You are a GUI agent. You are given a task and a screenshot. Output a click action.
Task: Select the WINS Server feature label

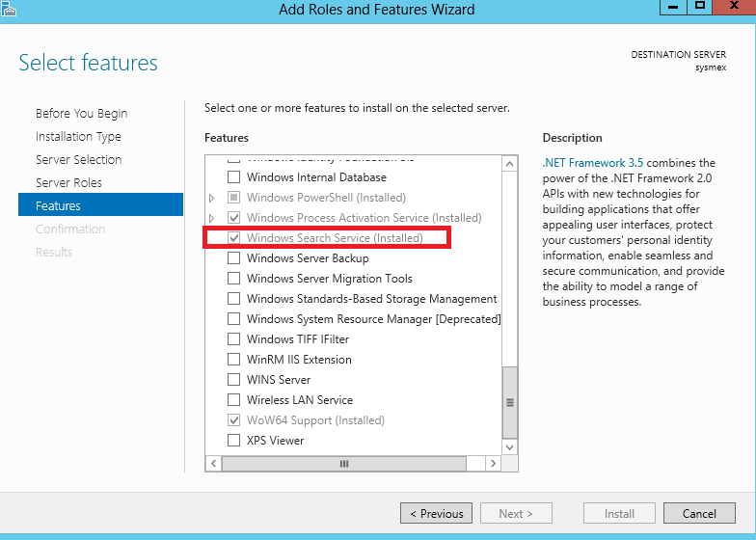tap(279, 380)
